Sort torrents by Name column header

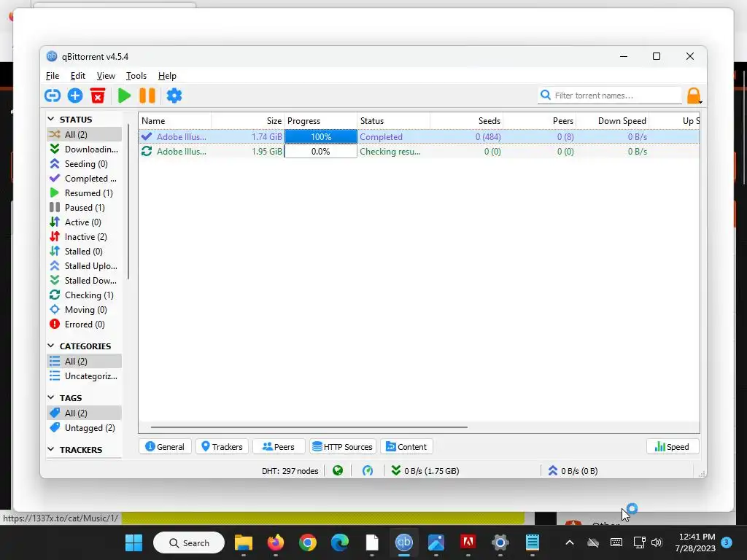(175, 121)
